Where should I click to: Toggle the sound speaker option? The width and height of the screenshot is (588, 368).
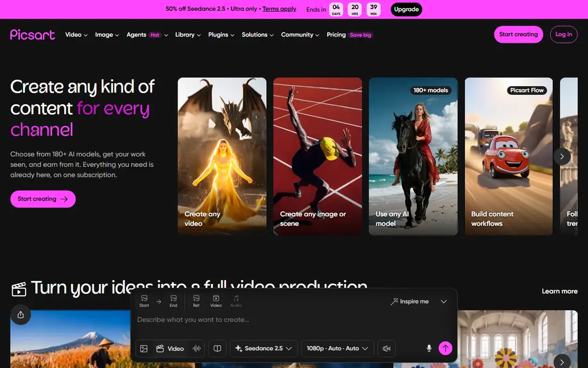tap(386, 349)
